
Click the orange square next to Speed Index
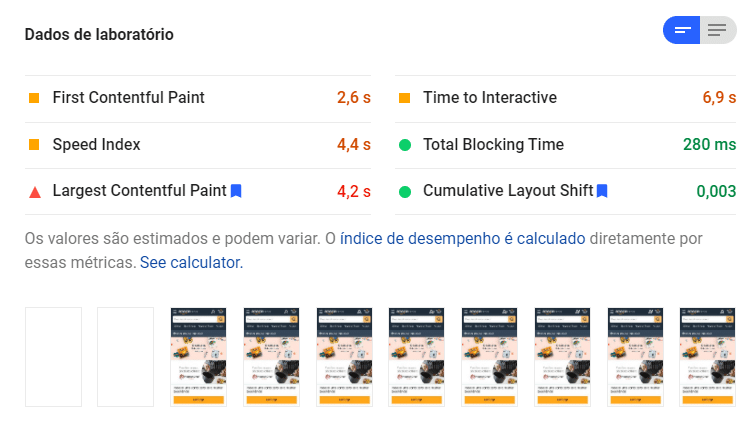[x=34, y=145]
